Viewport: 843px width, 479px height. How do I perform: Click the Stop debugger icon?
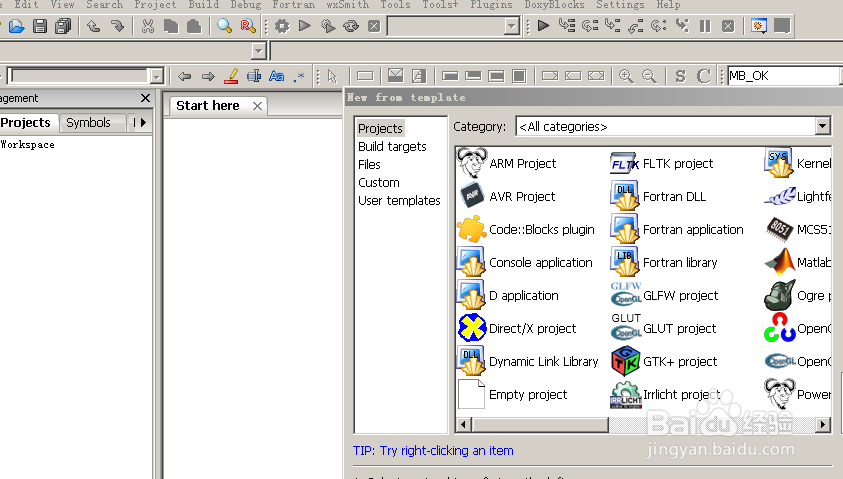[x=728, y=26]
